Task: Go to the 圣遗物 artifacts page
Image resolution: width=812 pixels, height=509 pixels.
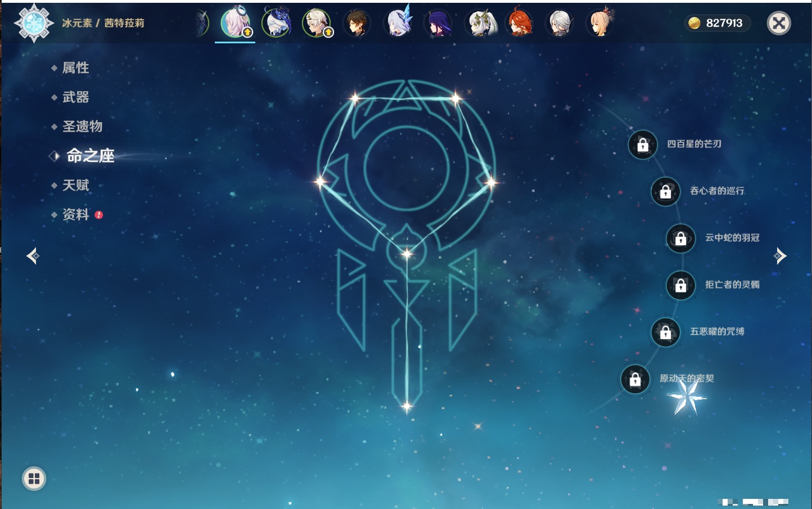Action: click(82, 127)
